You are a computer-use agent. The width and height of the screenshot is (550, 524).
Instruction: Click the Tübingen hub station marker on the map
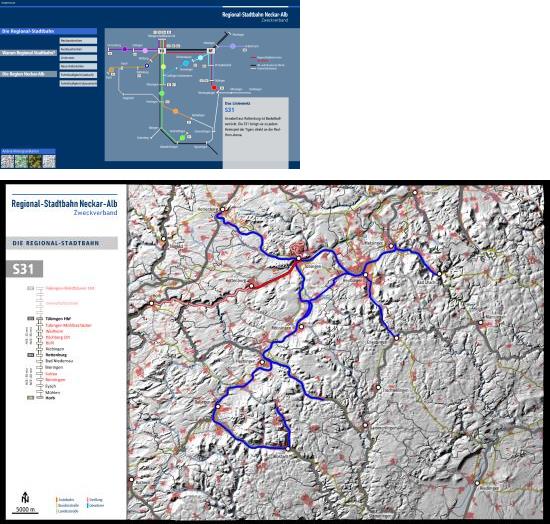pos(299,258)
